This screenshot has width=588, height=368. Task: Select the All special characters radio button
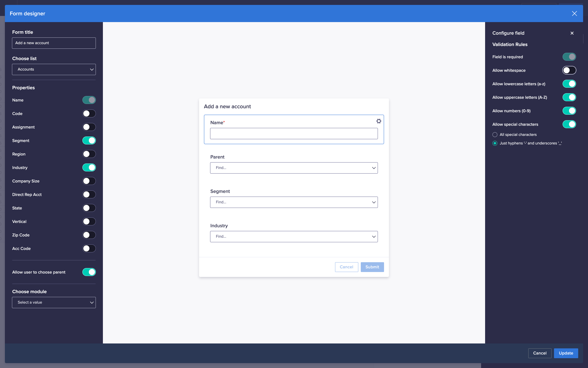tap(495, 135)
